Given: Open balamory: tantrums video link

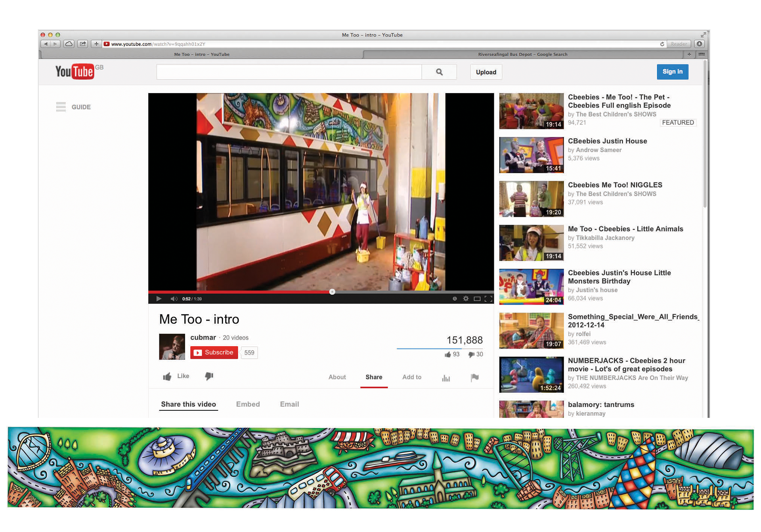Looking at the screenshot, I should [601, 405].
